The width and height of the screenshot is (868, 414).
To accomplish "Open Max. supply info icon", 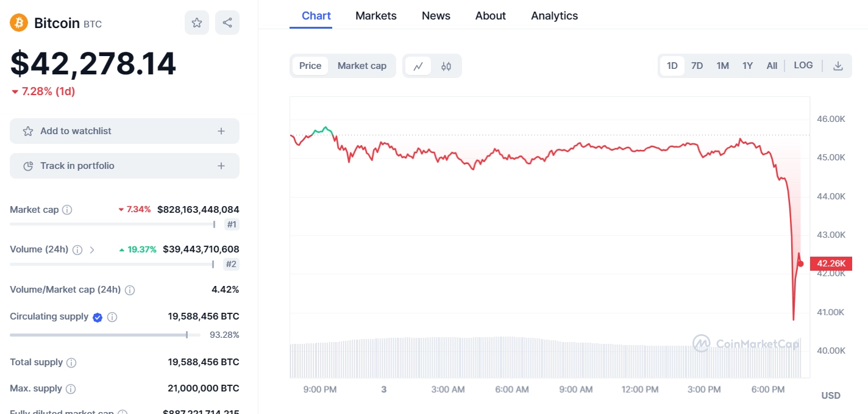I will tap(71, 389).
